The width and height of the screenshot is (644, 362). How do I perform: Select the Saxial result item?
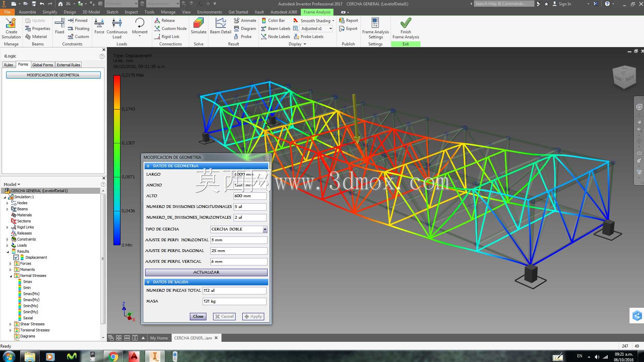tap(28, 318)
